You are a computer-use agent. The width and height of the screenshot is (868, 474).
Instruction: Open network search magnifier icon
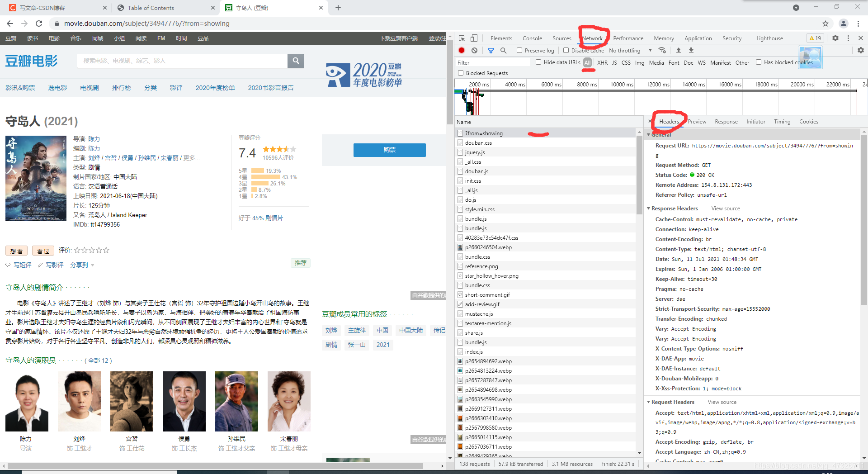(503, 50)
